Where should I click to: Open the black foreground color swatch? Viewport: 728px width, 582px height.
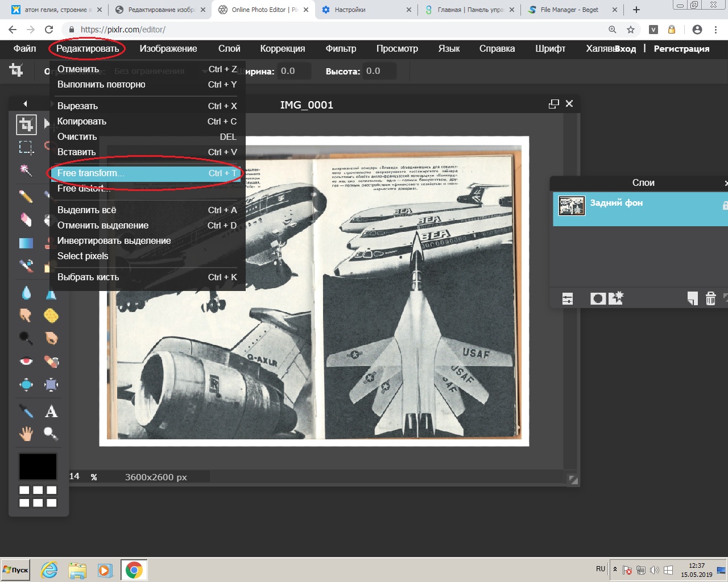point(38,467)
